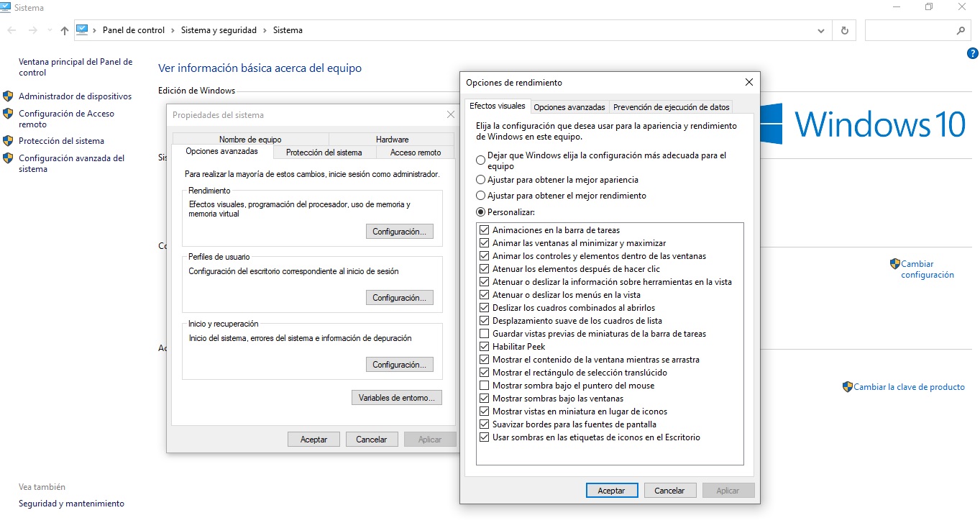Image resolution: width=980 pixels, height=523 pixels.
Task: Click the forward navigation arrow
Action: (x=32, y=30)
